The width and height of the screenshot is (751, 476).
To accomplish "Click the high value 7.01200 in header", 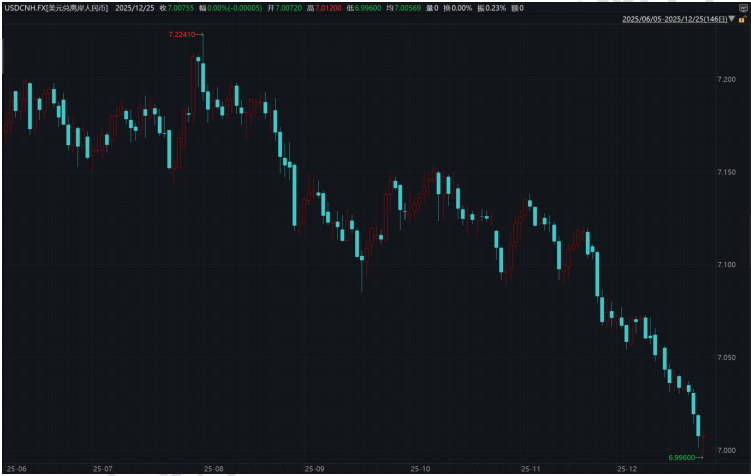I will pyautogui.click(x=329, y=7).
